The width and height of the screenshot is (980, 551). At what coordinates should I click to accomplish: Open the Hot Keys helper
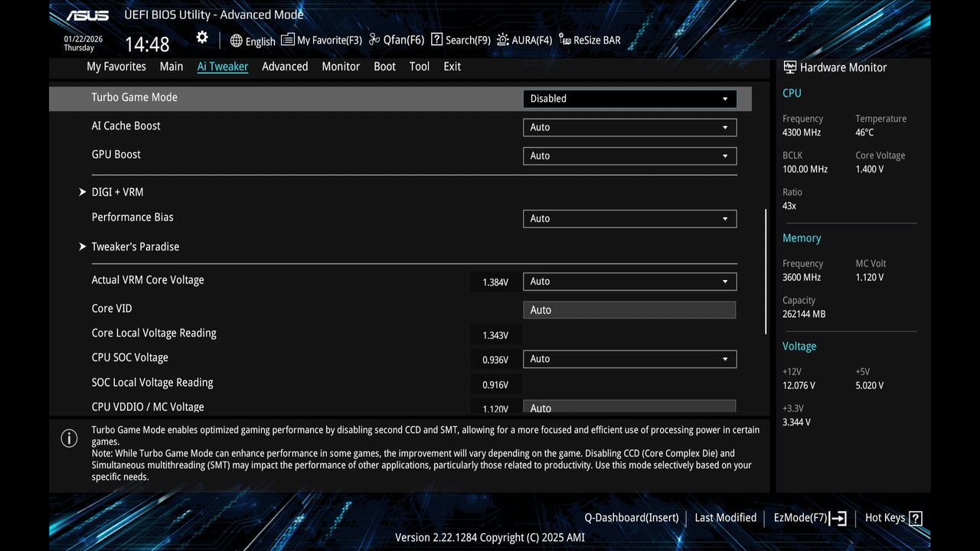coord(892,517)
